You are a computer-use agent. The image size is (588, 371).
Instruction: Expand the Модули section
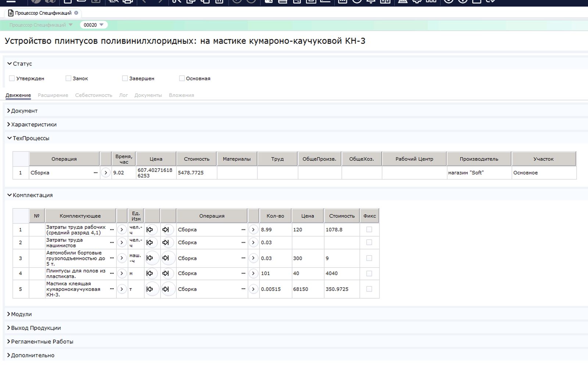click(x=8, y=314)
